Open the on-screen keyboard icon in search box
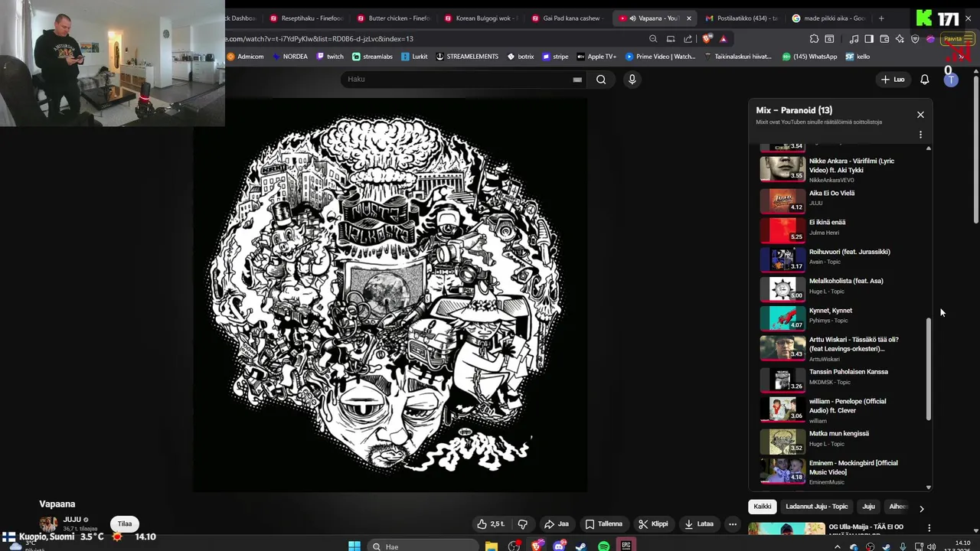Image resolution: width=980 pixels, height=551 pixels. pos(577,80)
